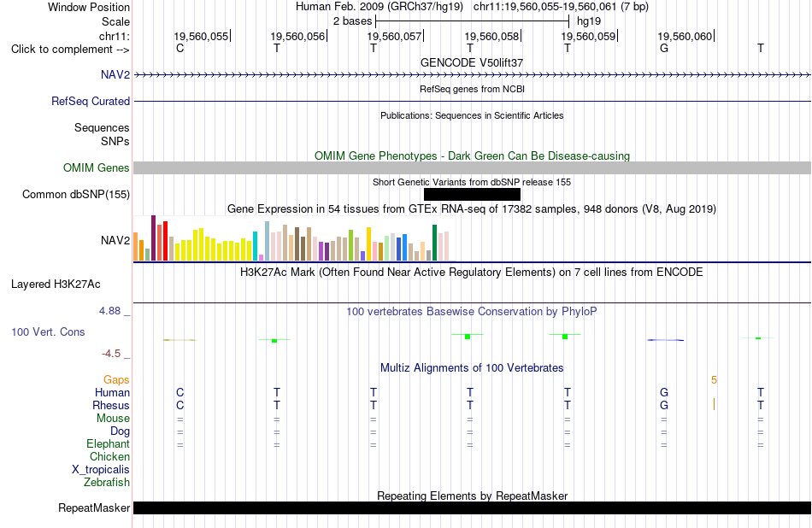This screenshot has width=812, height=528.
Task: Click the 4.88 PhyloP upper limit value
Action: coord(109,311)
